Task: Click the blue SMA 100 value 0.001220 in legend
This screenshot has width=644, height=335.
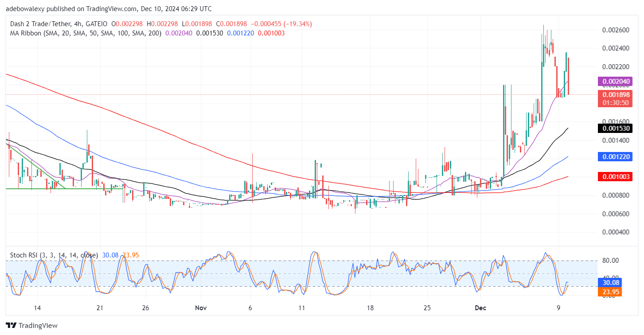Action: (241, 33)
